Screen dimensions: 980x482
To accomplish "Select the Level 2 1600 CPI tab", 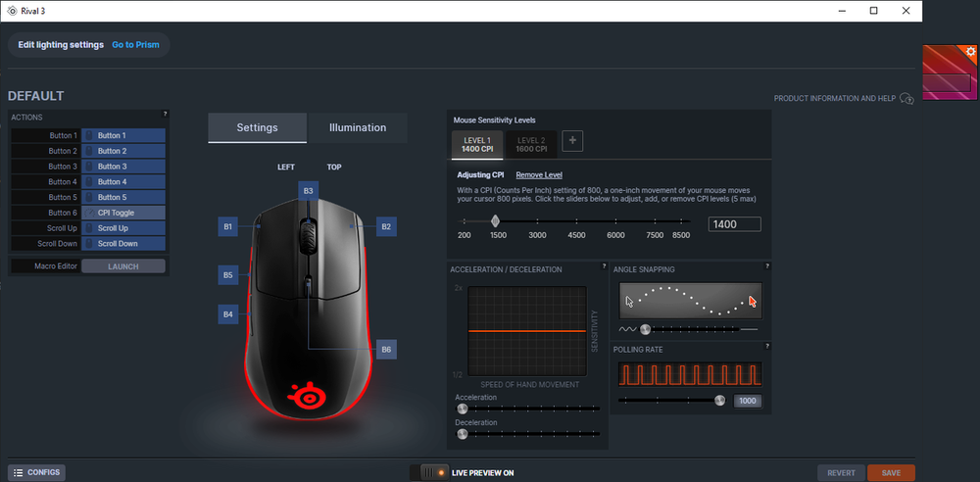I will [531, 145].
